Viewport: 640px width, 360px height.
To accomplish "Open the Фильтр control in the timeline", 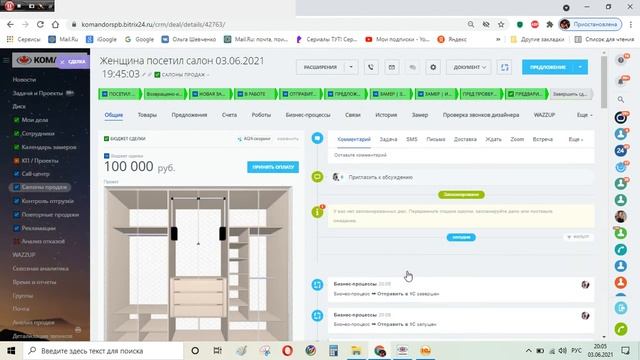I will [x=578, y=237].
